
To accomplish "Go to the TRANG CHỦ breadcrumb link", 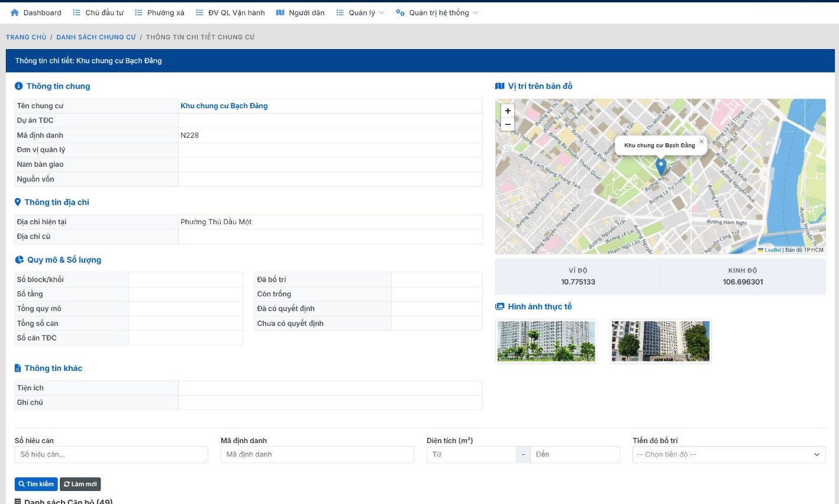I will point(26,37).
